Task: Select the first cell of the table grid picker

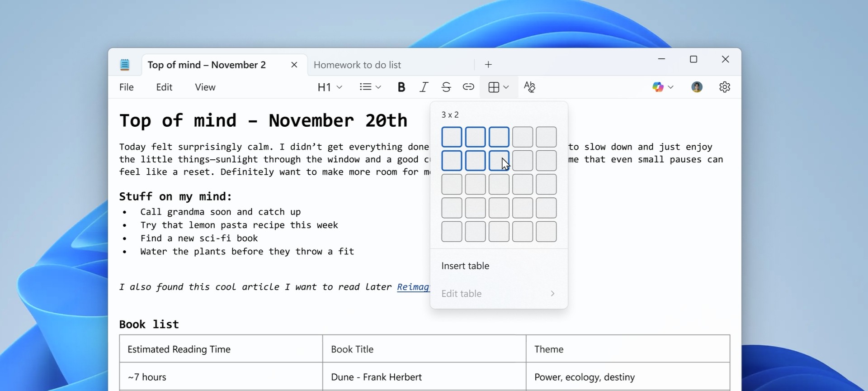Action: click(x=452, y=137)
